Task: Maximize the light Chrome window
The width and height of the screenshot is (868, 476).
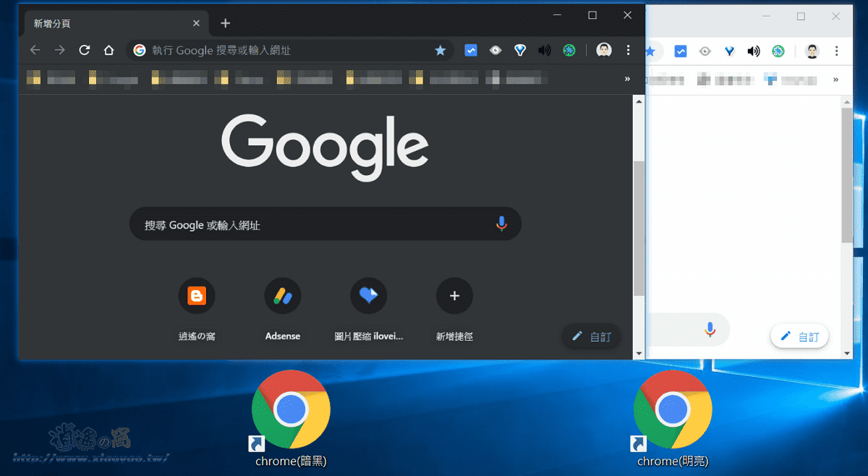Action: 801,16
